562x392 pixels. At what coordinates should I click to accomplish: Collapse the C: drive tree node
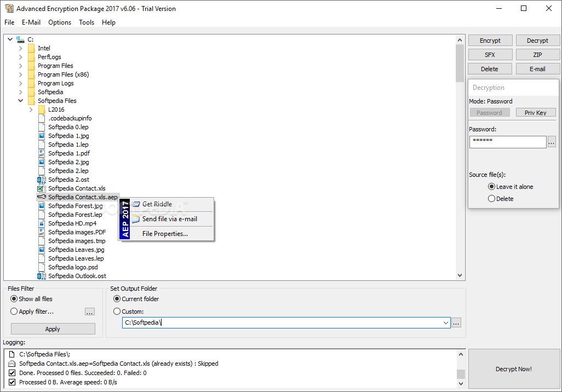(x=10, y=39)
